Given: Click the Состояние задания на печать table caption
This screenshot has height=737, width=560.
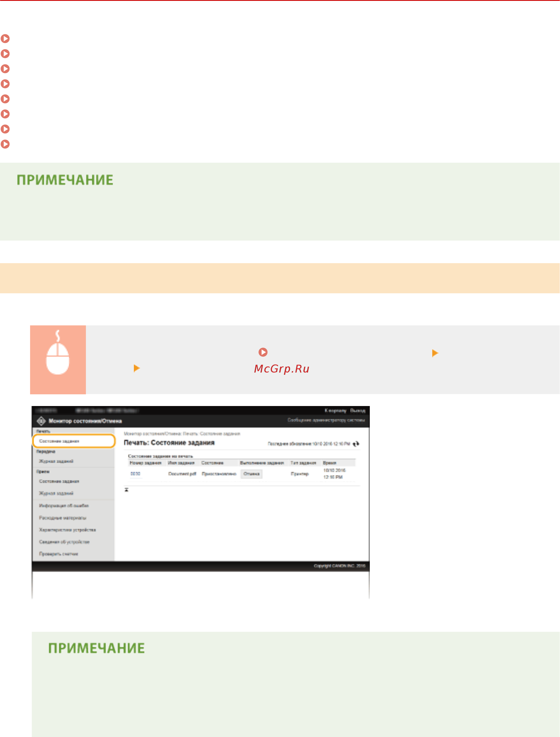Looking at the screenshot, I should coord(160,456).
